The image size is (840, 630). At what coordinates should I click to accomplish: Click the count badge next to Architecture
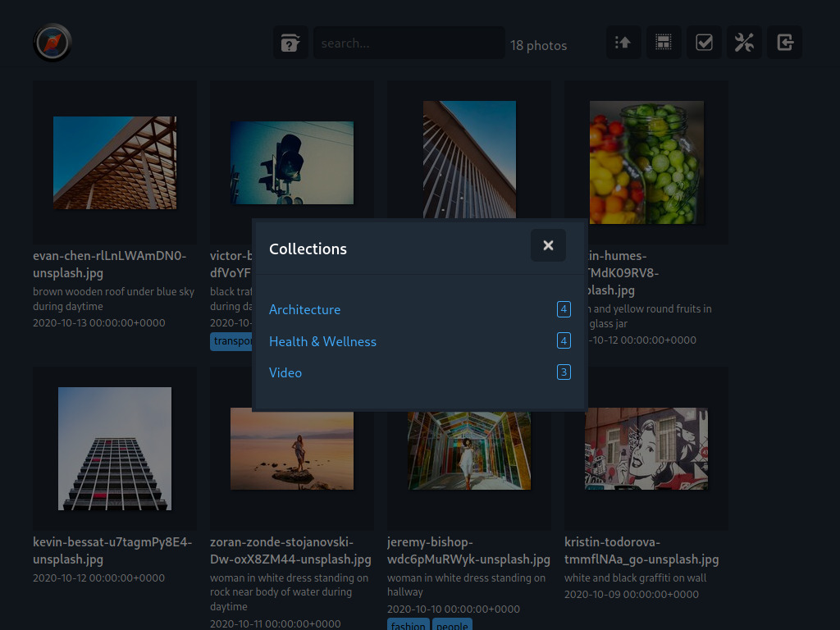click(x=564, y=309)
